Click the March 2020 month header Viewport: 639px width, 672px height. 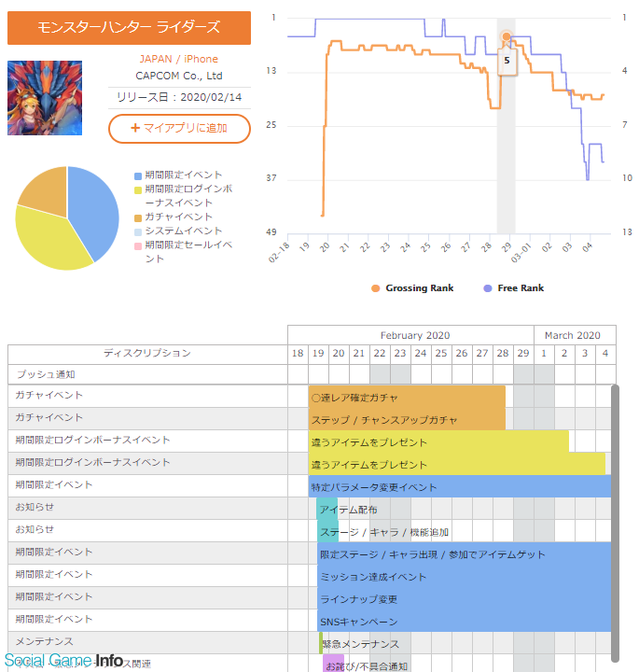coord(576,335)
